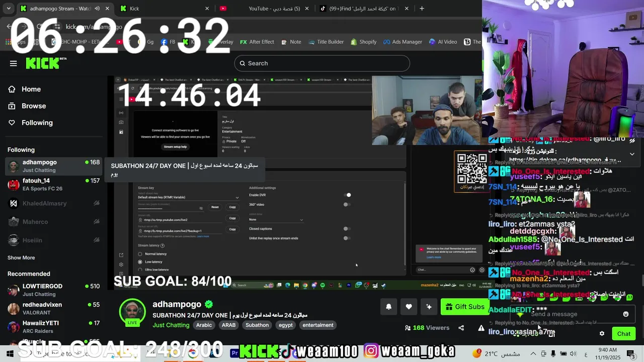Switch to the second Kick browser tab

(x=165, y=9)
